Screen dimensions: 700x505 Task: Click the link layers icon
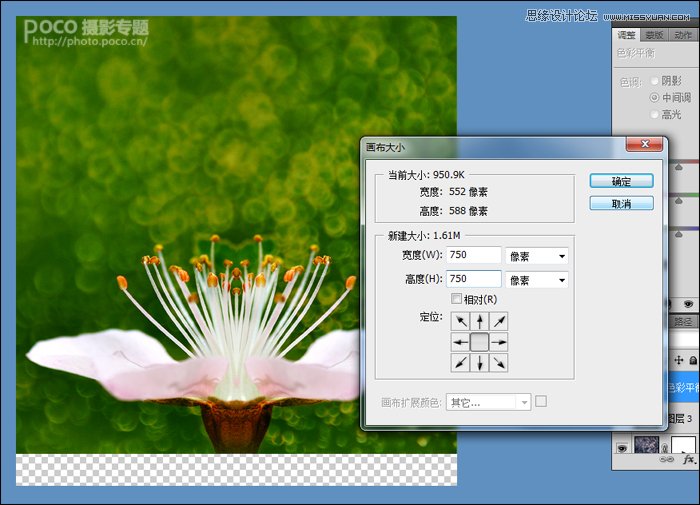[x=667, y=459]
